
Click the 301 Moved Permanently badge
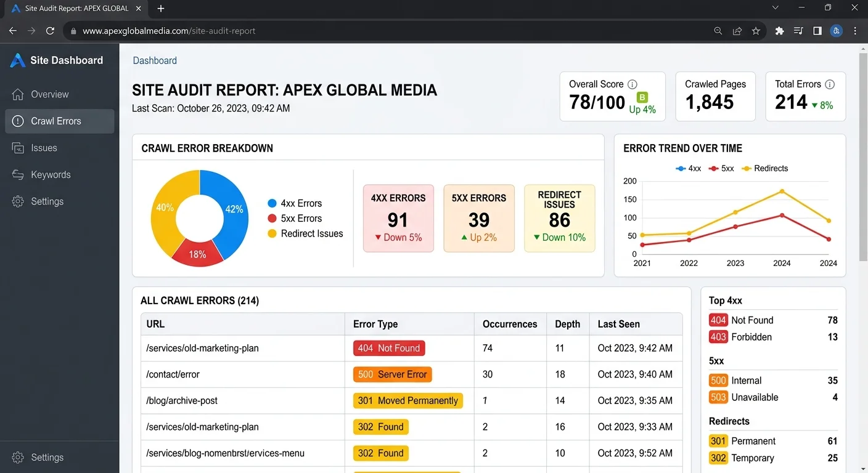(x=408, y=400)
